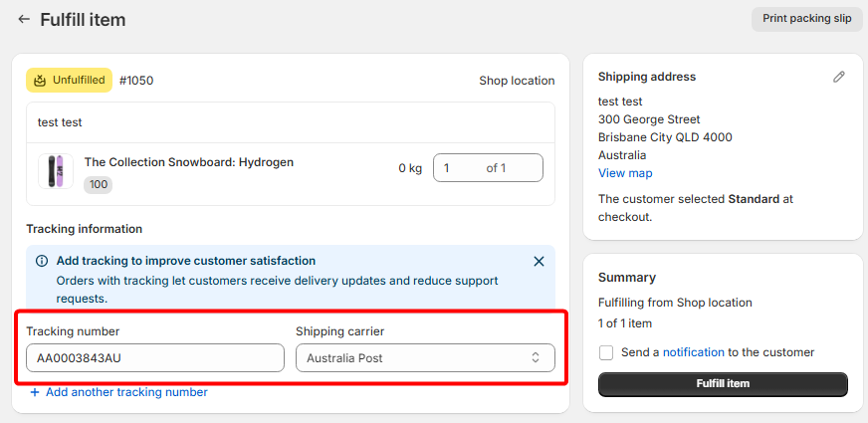Screen dimensions: 868x423
Task: Dismiss the add tracking info banner
Action: [x=539, y=261]
